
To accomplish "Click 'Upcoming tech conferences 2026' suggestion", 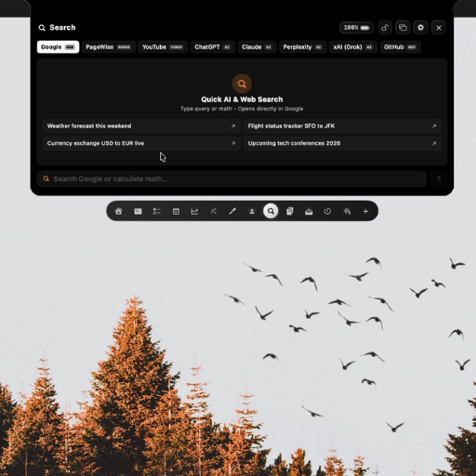I will 342,143.
